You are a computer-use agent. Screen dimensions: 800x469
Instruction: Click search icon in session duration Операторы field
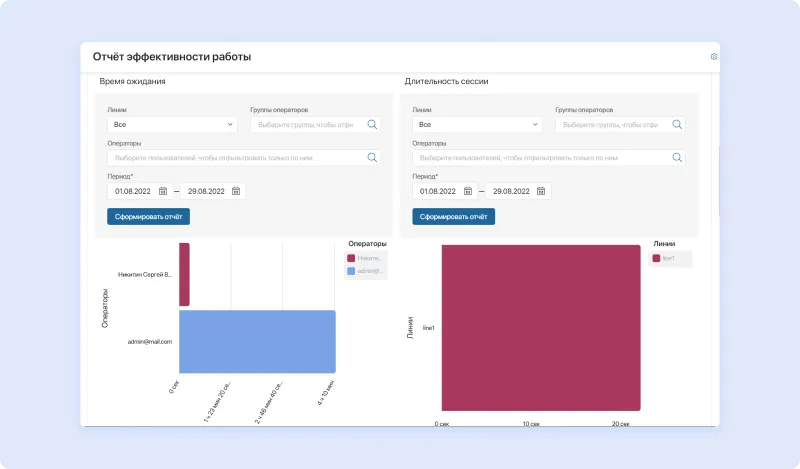(x=677, y=158)
